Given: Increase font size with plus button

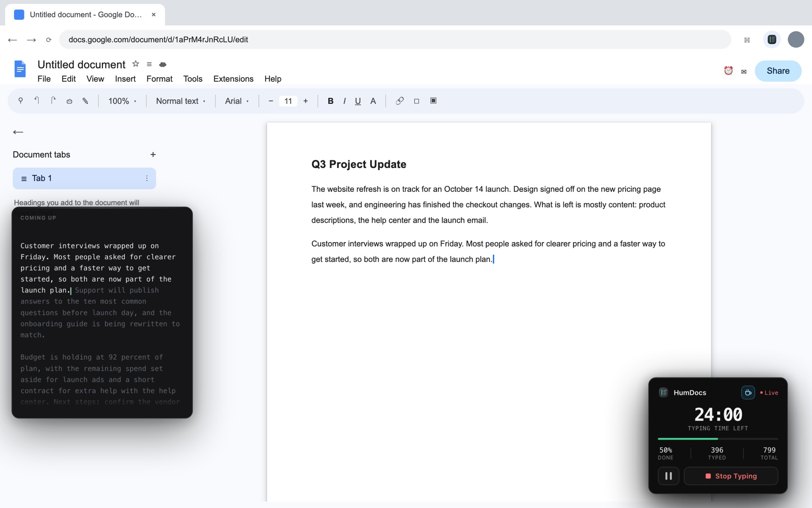Looking at the screenshot, I should 305,101.
